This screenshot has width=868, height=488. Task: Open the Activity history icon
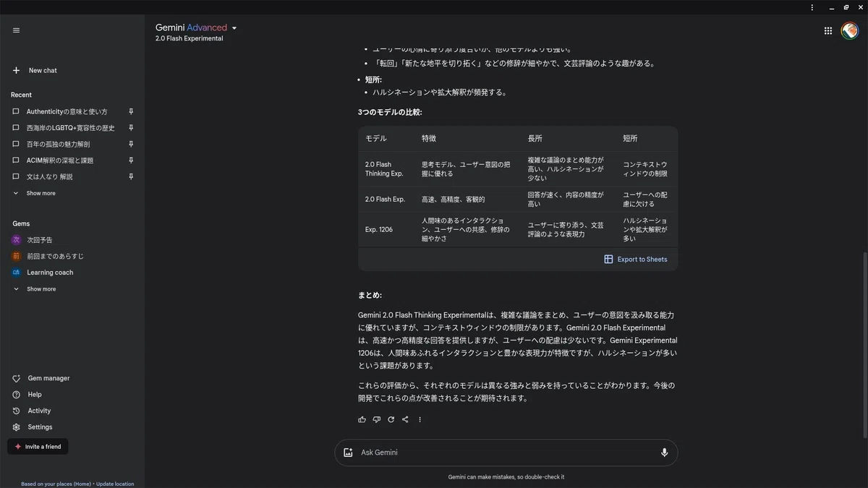point(16,411)
